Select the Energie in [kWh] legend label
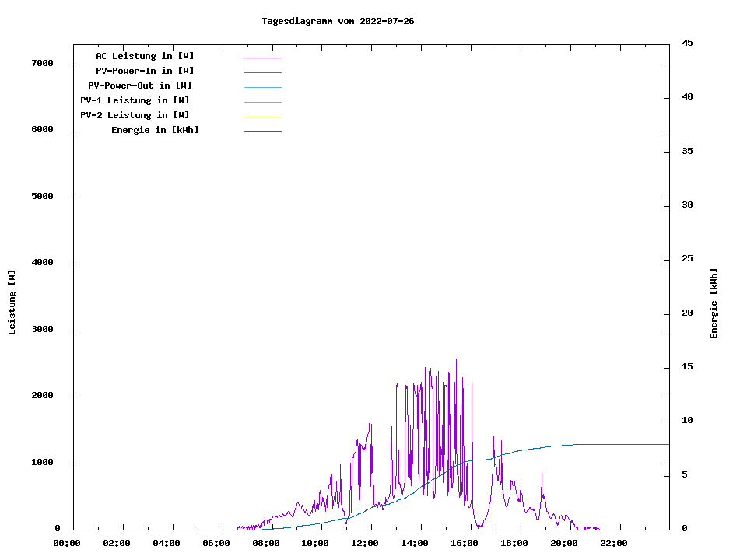The height and width of the screenshot is (560, 747). pos(155,130)
